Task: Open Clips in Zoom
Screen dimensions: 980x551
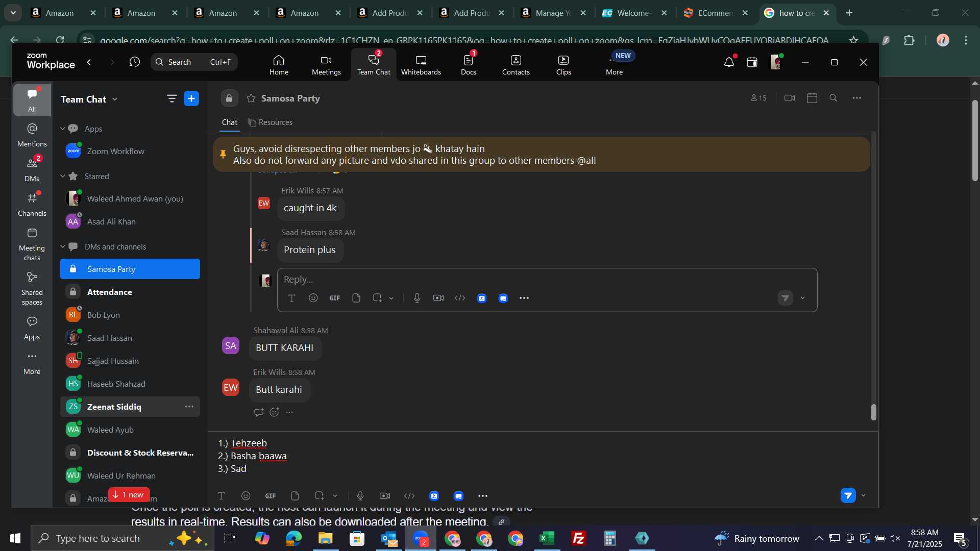Action: (563, 65)
